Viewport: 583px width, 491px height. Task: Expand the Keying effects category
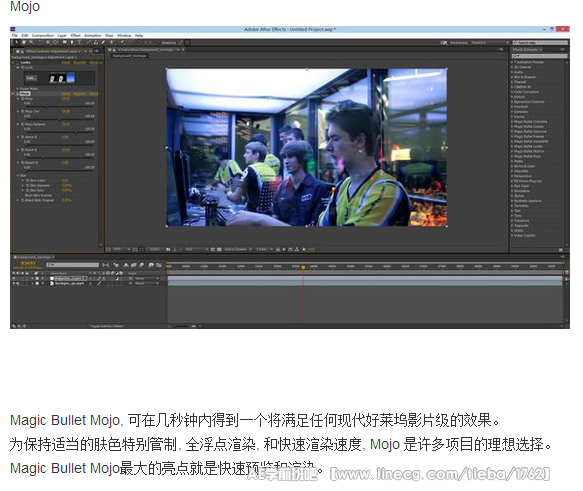(512, 117)
